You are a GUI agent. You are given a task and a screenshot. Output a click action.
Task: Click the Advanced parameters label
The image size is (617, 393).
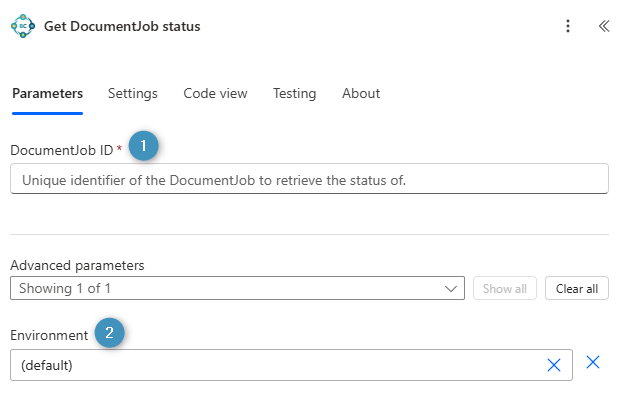[77, 266]
